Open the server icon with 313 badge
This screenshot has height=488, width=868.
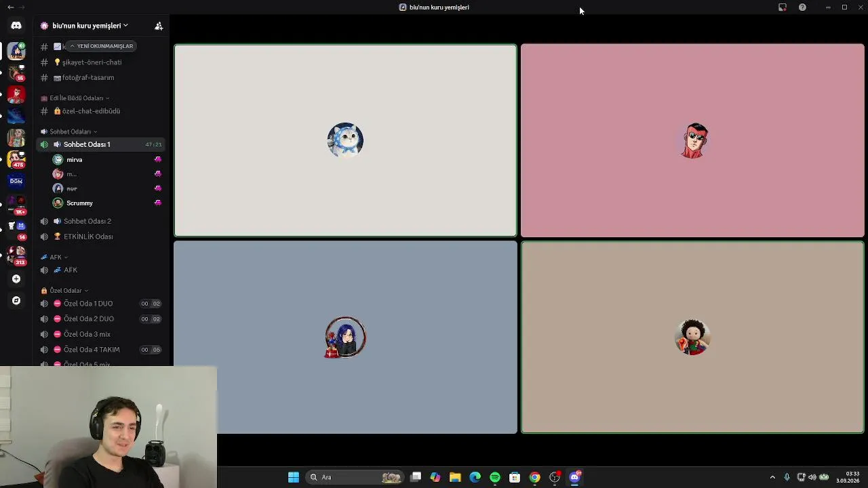click(x=16, y=257)
